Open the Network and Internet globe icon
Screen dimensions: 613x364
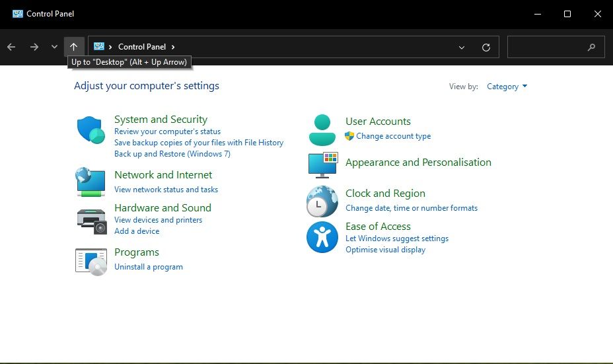coord(90,182)
